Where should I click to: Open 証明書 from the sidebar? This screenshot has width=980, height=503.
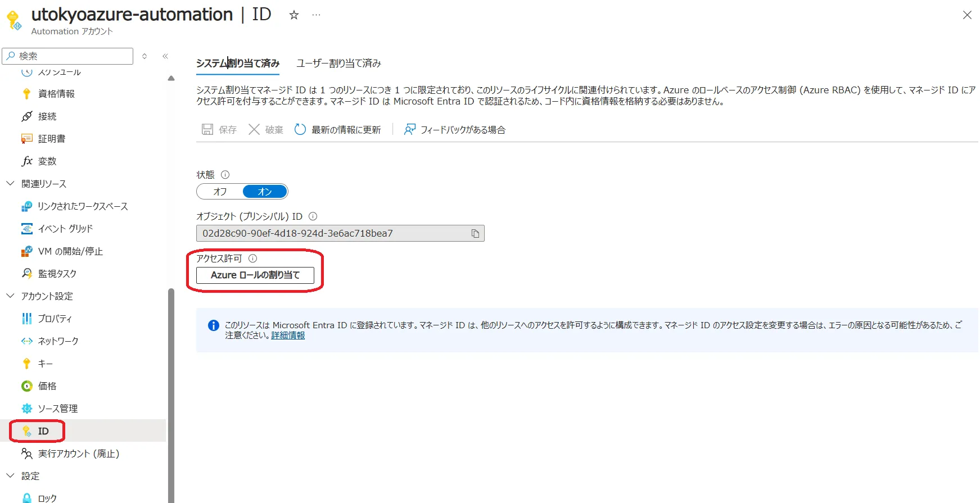point(51,139)
